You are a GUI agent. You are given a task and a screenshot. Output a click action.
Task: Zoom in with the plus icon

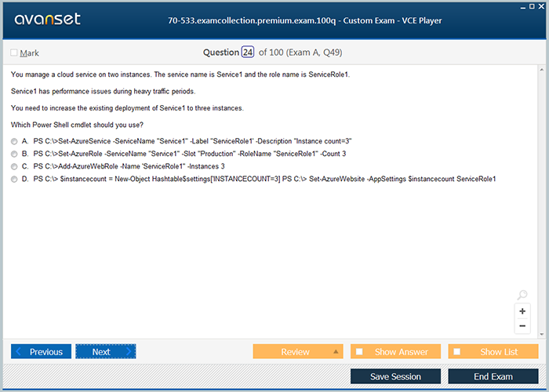pyautogui.click(x=522, y=311)
